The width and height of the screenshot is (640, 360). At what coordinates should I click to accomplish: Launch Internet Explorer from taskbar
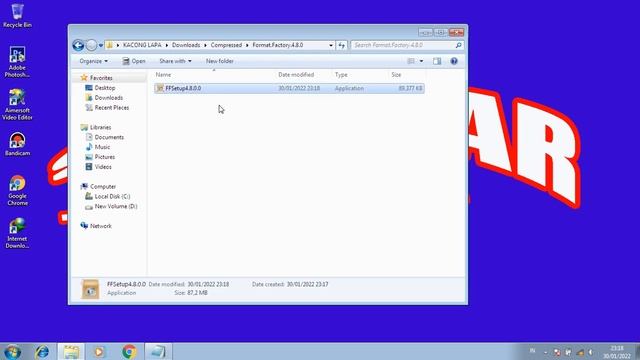(x=42, y=351)
